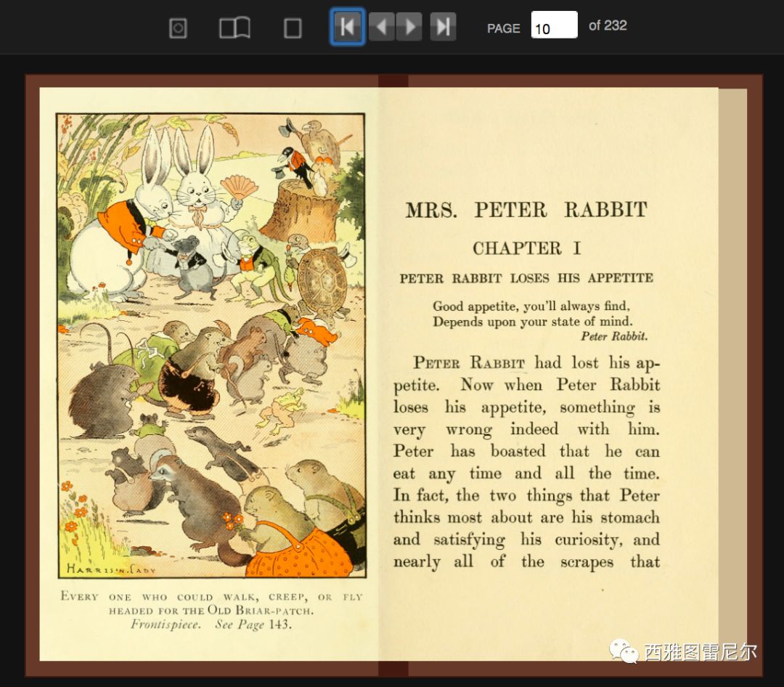Screen dimensions: 784x687
Task: Click the 'Depends upon your state of mind.' line
Action: tap(533, 321)
